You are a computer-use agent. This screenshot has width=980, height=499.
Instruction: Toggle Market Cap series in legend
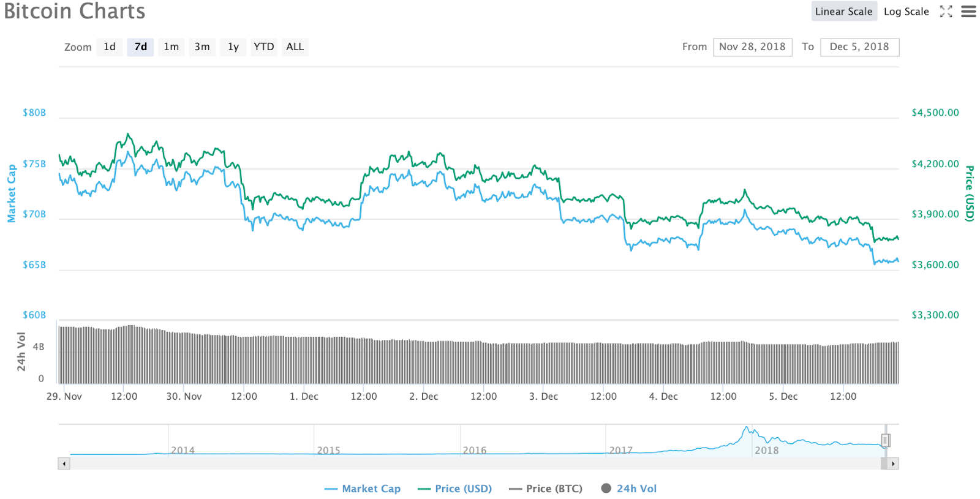tap(363, 489)
